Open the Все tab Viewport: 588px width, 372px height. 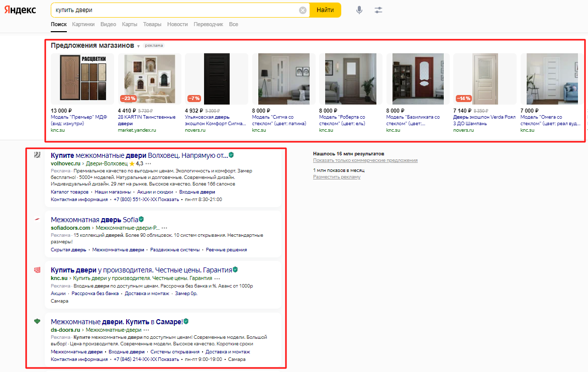234,24
